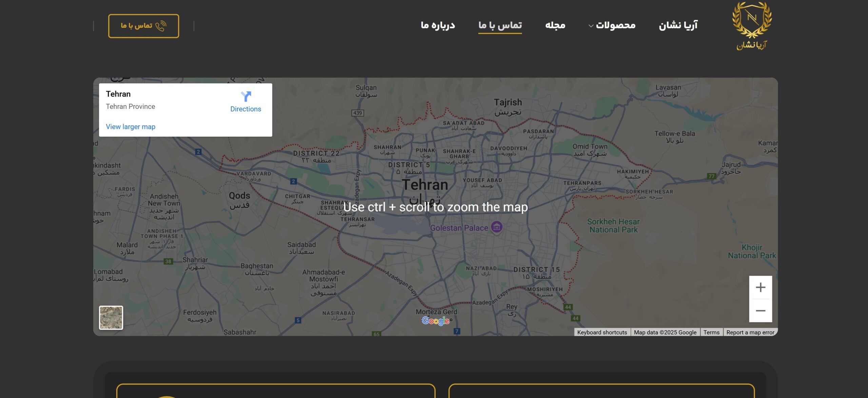Click the Tajrish map label
This screenshot has width=868, height=398.
pyautogui.click(x=508, y=107)
